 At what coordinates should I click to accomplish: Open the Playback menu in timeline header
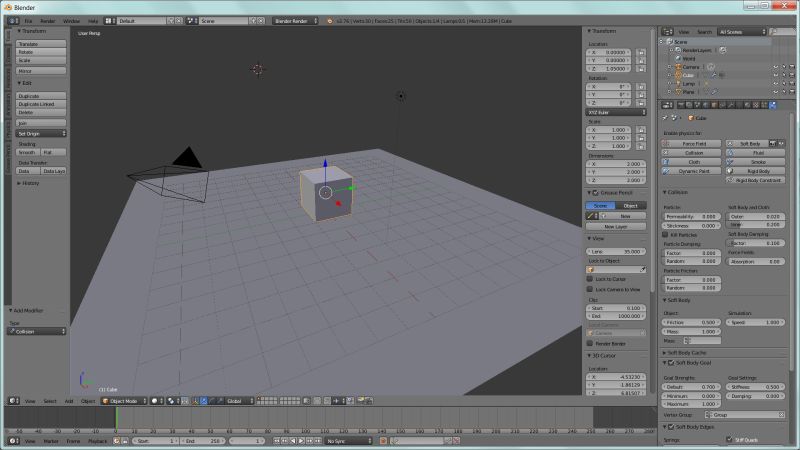click(97, 441)
